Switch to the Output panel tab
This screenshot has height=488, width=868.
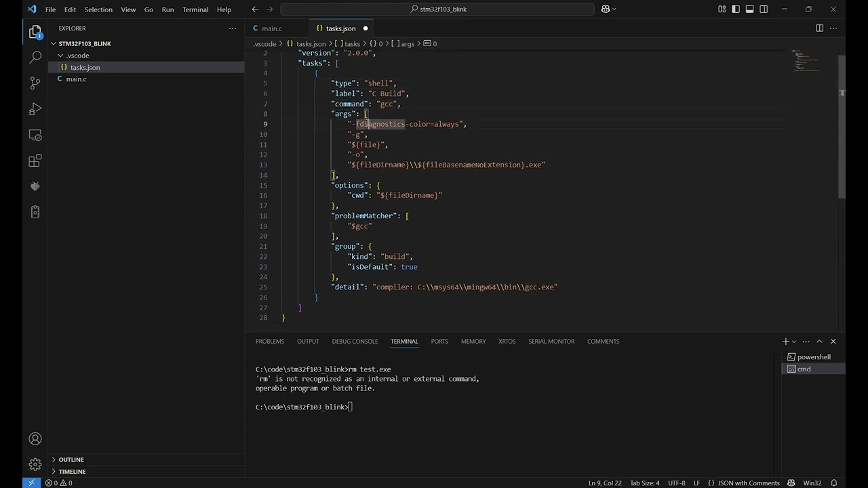tap(308, 341)
